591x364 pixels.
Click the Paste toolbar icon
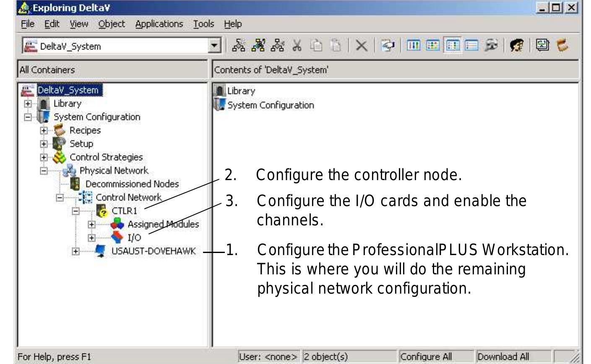click(336, 45)
